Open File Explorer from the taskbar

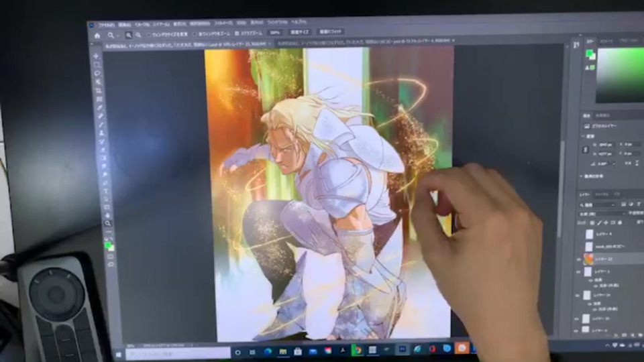pyautogui.click(x=283, y=352)
